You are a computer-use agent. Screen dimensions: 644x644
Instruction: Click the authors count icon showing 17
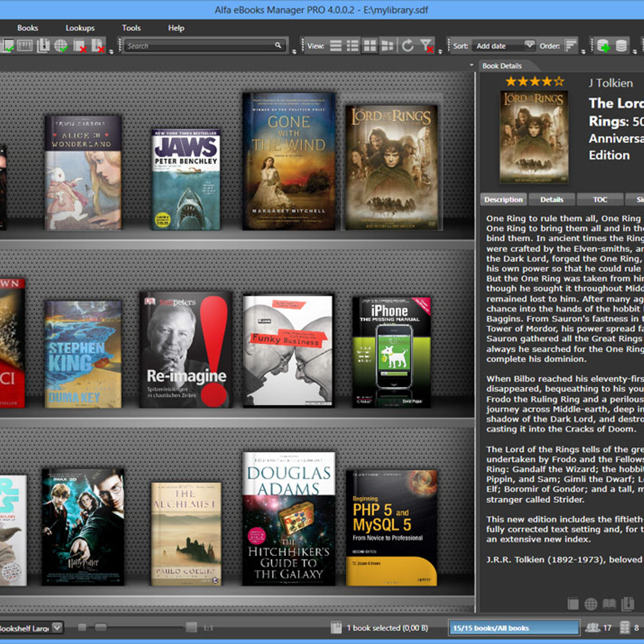592,627
